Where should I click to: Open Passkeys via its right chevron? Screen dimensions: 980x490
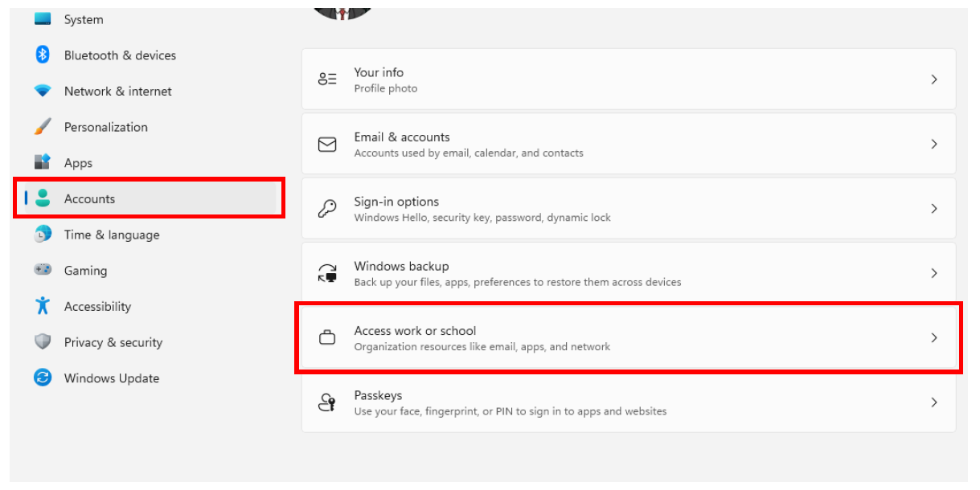click(934, 402)
